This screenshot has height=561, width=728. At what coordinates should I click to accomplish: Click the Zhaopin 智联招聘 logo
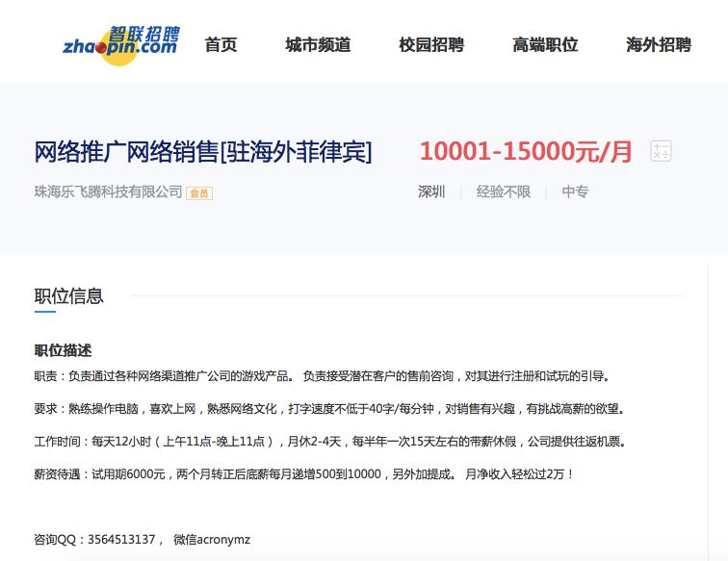pos(120,41)
